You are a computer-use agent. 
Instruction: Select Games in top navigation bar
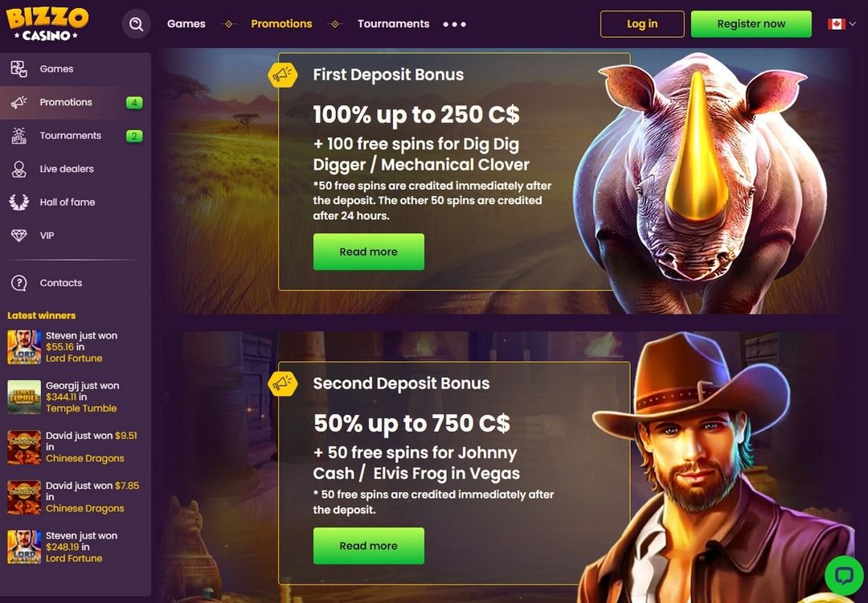(x=186, y=24)
